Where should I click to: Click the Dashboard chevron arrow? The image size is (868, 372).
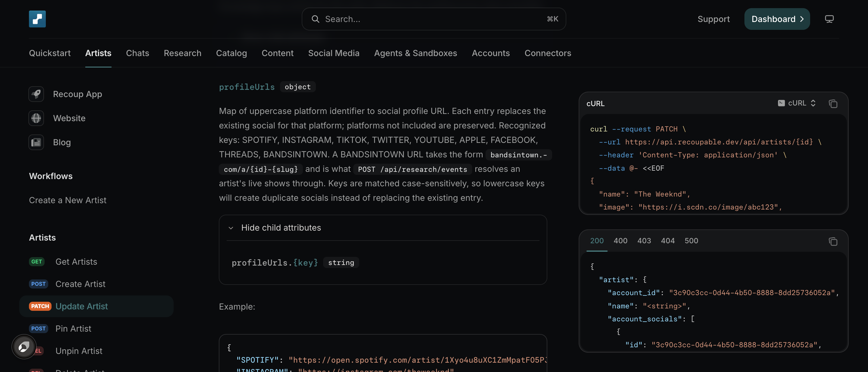pyautogui.click(x=802, y=19)
